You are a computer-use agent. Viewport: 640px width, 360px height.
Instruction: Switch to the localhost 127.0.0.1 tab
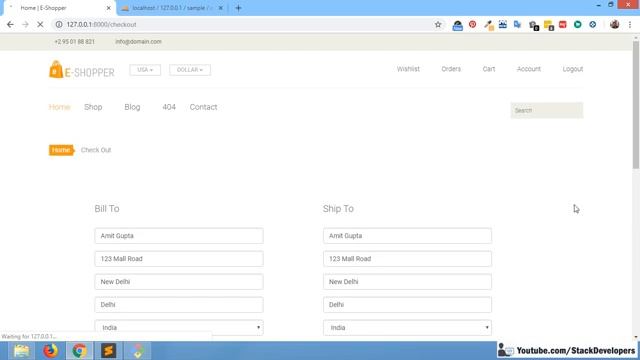coord(171,8)
